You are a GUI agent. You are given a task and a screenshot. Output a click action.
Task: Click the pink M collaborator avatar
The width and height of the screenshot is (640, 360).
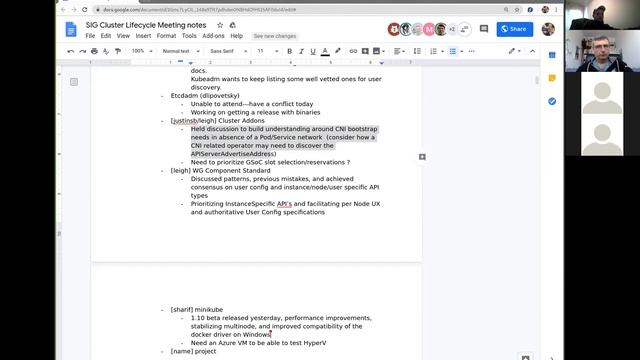pos(429,29)
